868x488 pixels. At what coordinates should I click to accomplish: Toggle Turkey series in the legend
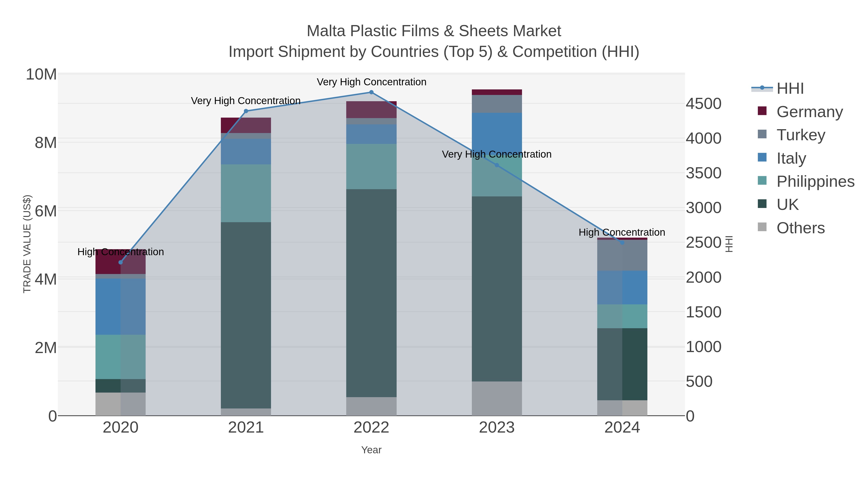tap(791, 135)
